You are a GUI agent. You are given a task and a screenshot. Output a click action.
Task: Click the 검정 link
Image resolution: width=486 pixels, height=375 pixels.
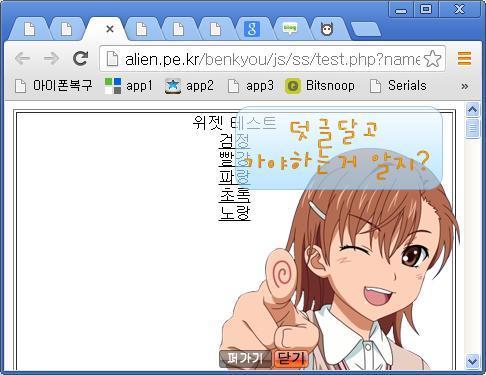[x=234, y=141]
